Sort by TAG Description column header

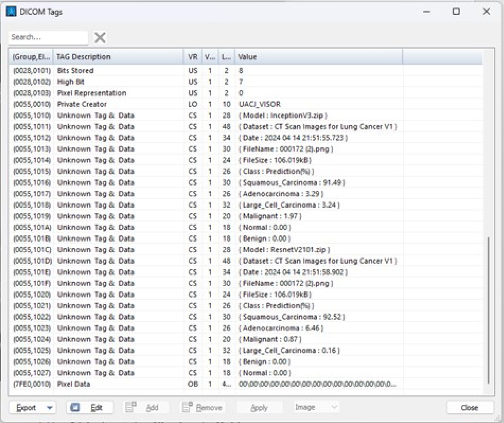pos(118,57)
